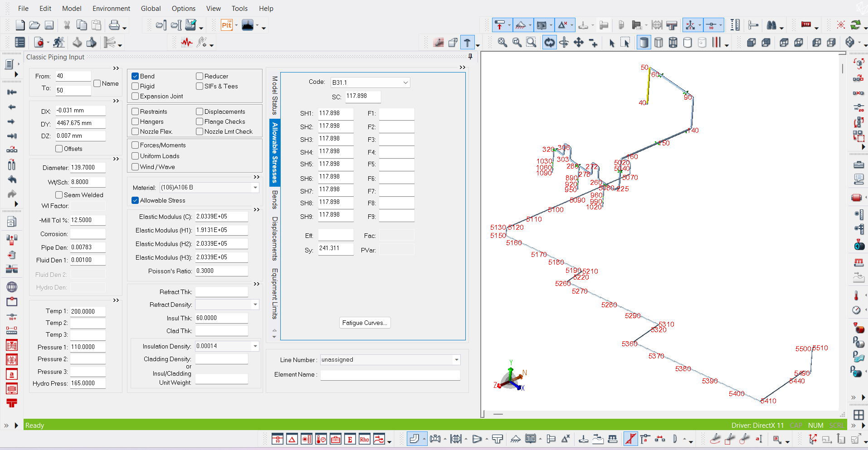
Task: Expand the Line Number dropdown
Action: [x=456, y=359]
